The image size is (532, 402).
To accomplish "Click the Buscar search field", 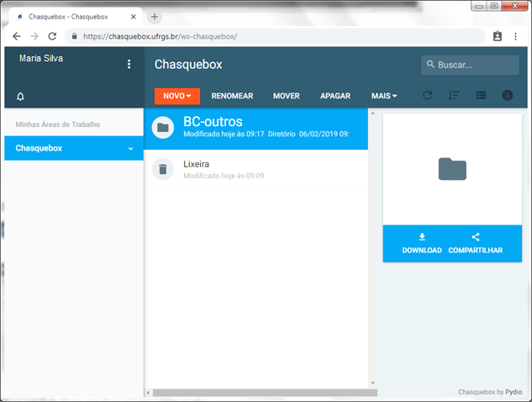I will (470, 65).
